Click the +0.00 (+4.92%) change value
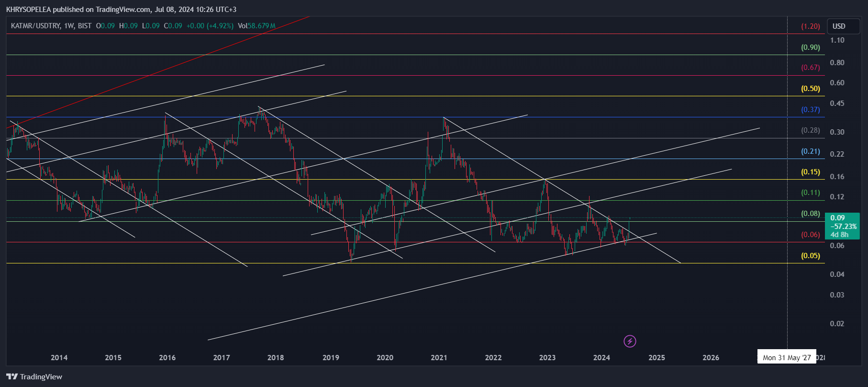Screen dimensions: 868x387 [x=210, y=26]
